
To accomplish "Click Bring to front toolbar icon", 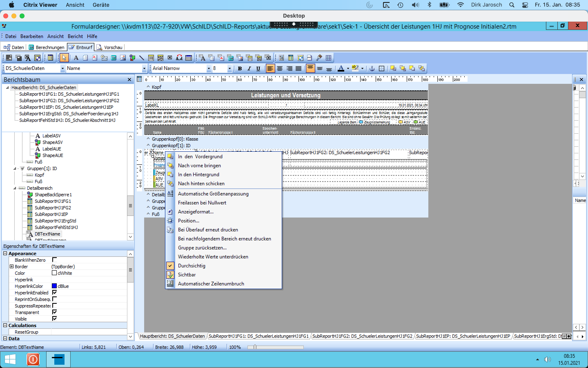I will 393,68.
